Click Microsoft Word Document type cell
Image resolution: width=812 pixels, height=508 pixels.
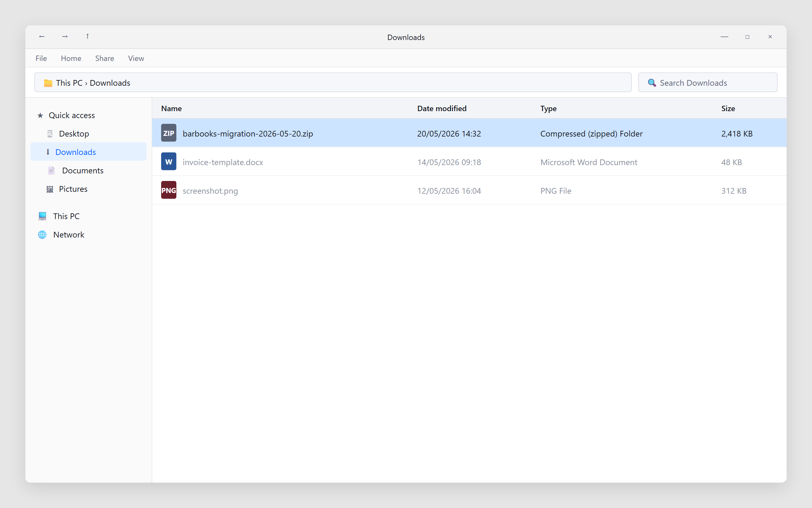coord(588,162)
